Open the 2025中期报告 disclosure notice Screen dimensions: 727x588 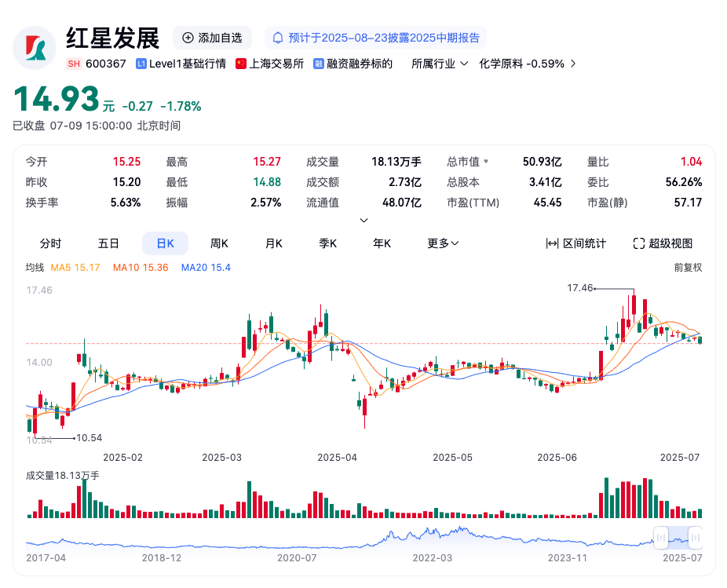click(x=375, y=38)
